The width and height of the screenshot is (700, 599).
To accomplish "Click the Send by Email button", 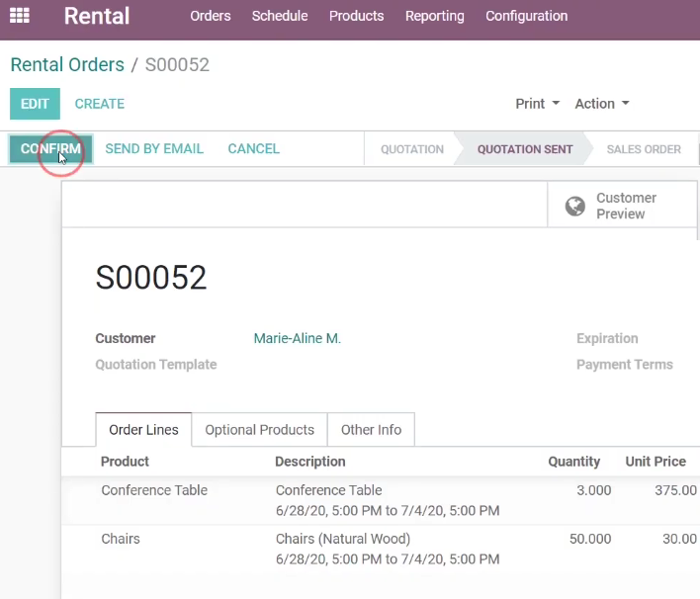I will 154,148.
